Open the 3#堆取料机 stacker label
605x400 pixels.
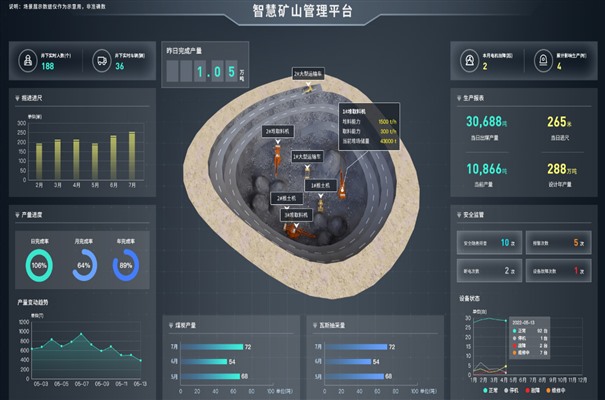pyautogui.click(x=296, y=215)
